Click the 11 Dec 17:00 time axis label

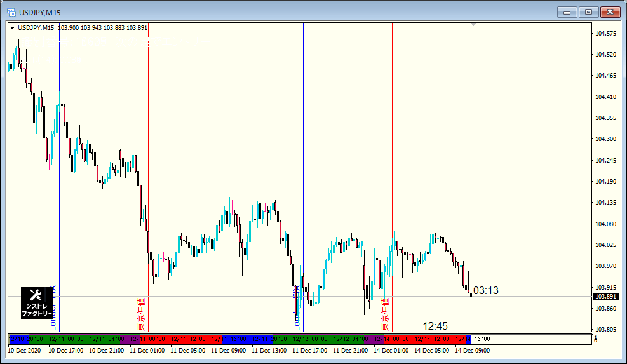(x=309, y=351)
